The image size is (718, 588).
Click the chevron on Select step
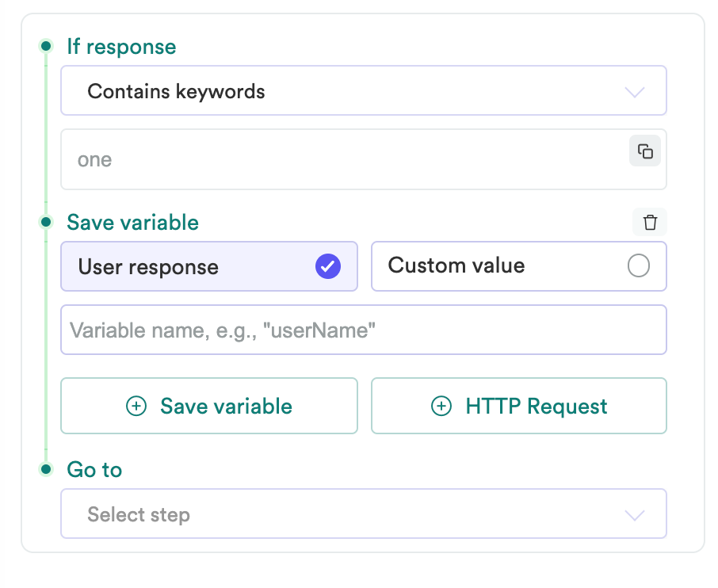pyautogui.click(x=635, y=515)
